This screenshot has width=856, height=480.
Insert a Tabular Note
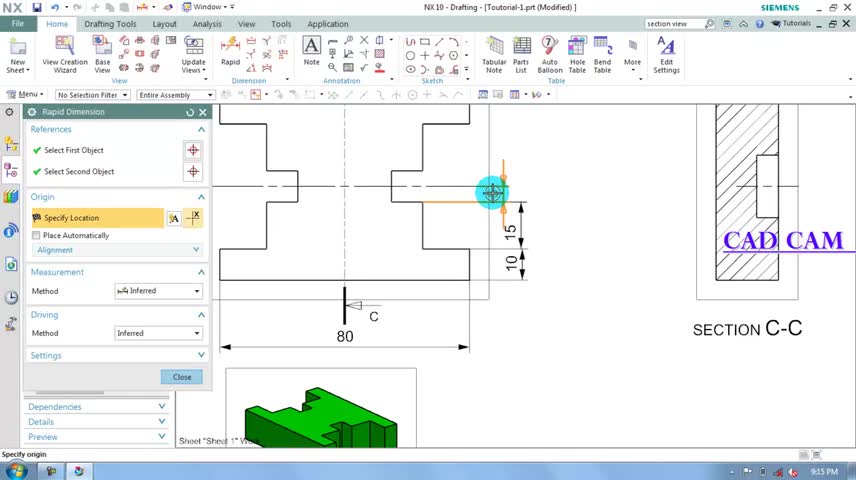coord(494,55)
